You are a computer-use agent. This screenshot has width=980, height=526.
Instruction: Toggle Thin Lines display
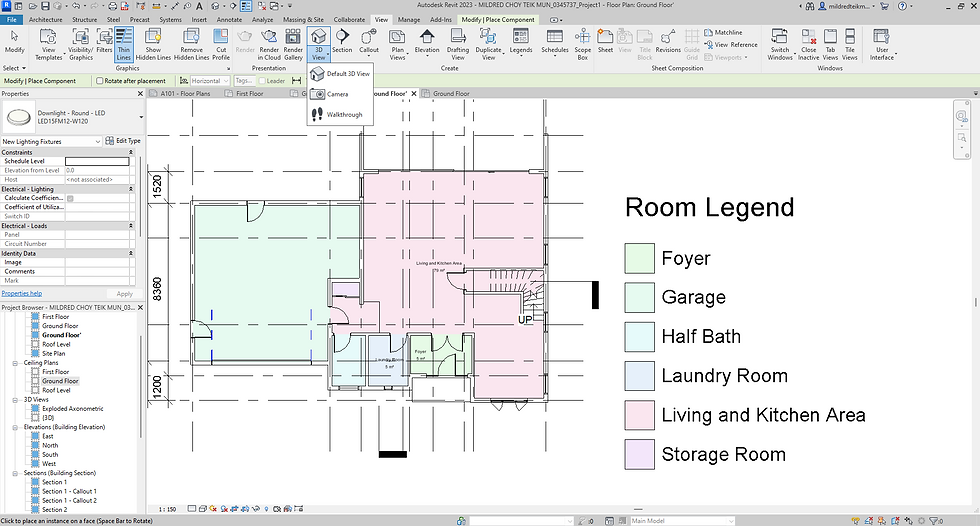tap(124, 44)
